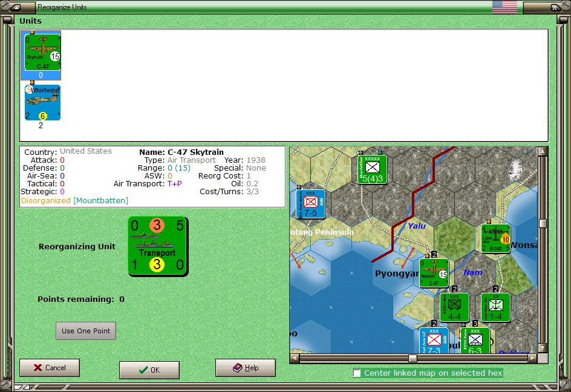Select the green 1-4 marine division on map
The height and width of the screenshot is (392, 571).
tap(495, 307)
